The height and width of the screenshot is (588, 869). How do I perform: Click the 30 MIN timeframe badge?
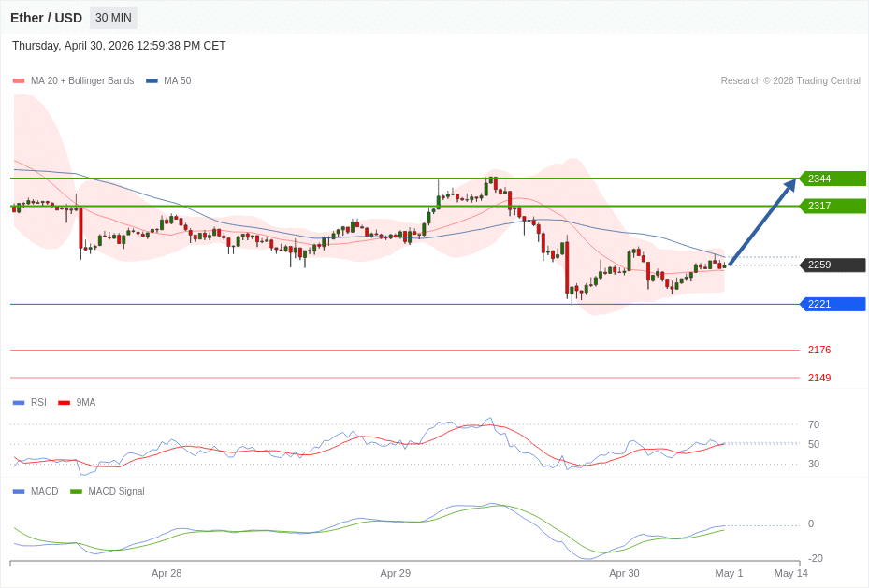(113, 18)
